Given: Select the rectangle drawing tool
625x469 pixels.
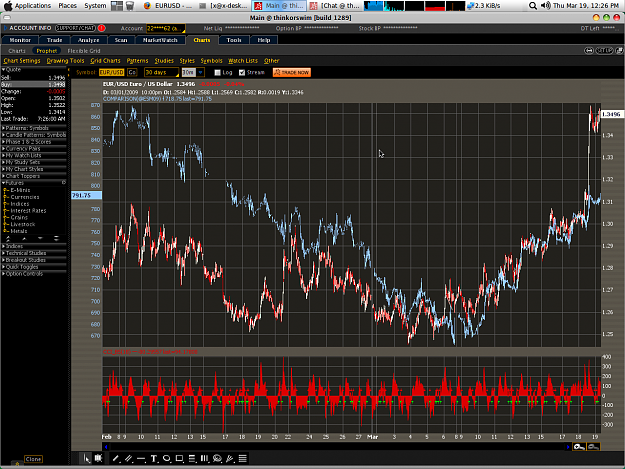Looking at the screenshot, I should (x=179, y=459).
